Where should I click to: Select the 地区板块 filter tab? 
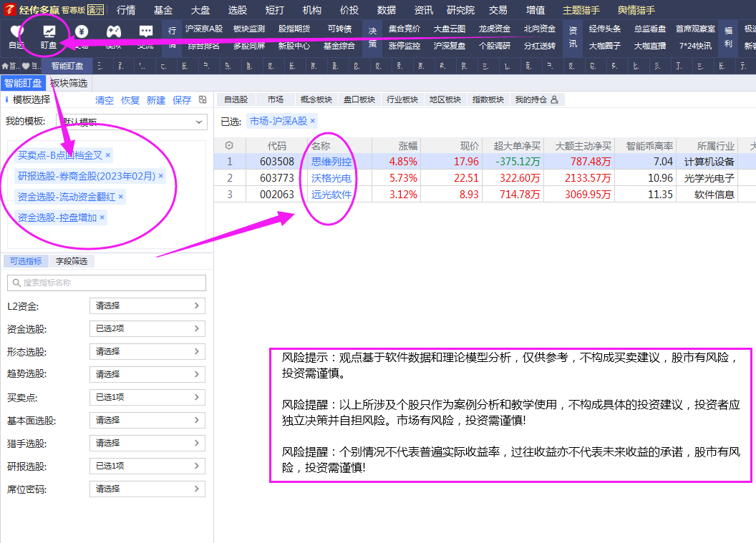[445, 99]
